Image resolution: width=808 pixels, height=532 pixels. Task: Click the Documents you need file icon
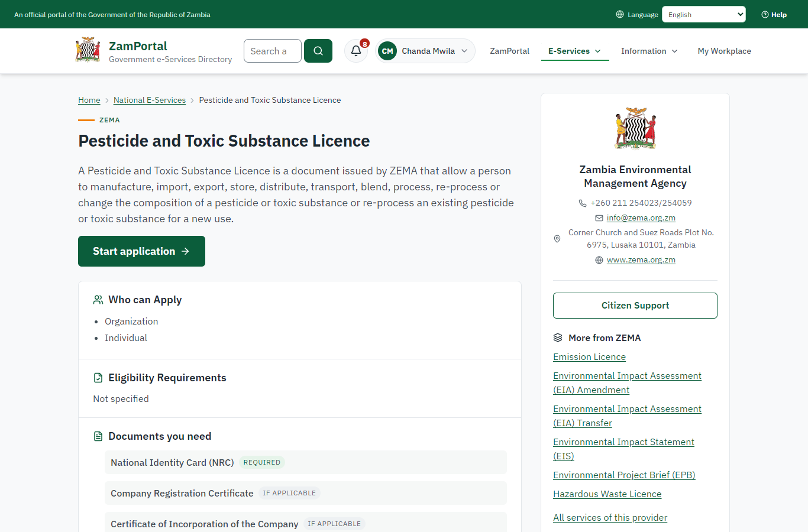(98, 436)
